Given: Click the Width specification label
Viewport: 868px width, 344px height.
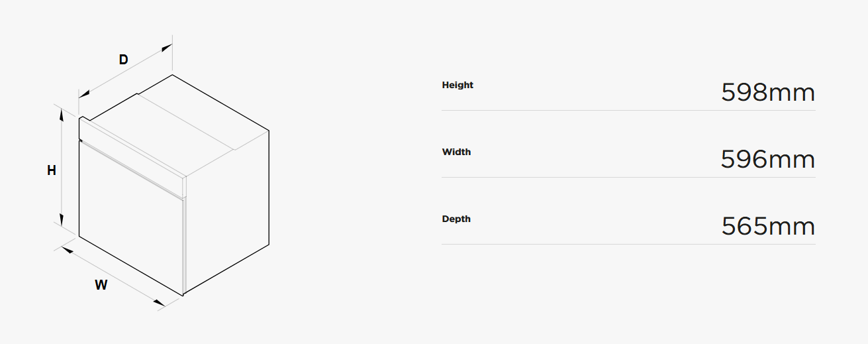Looking at the screenshot, I should [456, 152].
